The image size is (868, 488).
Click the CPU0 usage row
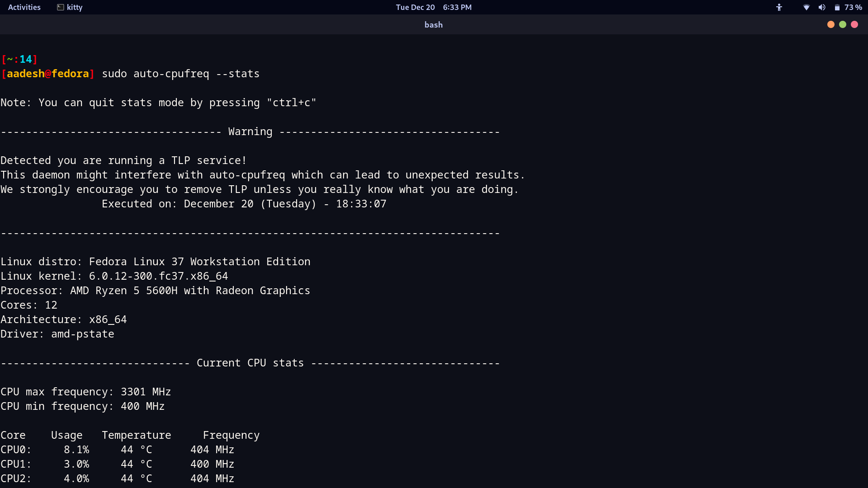point(118,450)
